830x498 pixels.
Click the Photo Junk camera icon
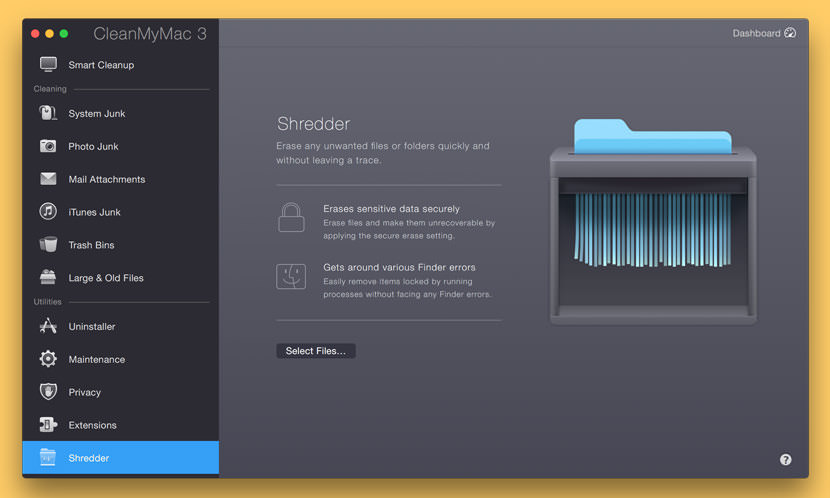pyautogui.click(x=48, y=146)
